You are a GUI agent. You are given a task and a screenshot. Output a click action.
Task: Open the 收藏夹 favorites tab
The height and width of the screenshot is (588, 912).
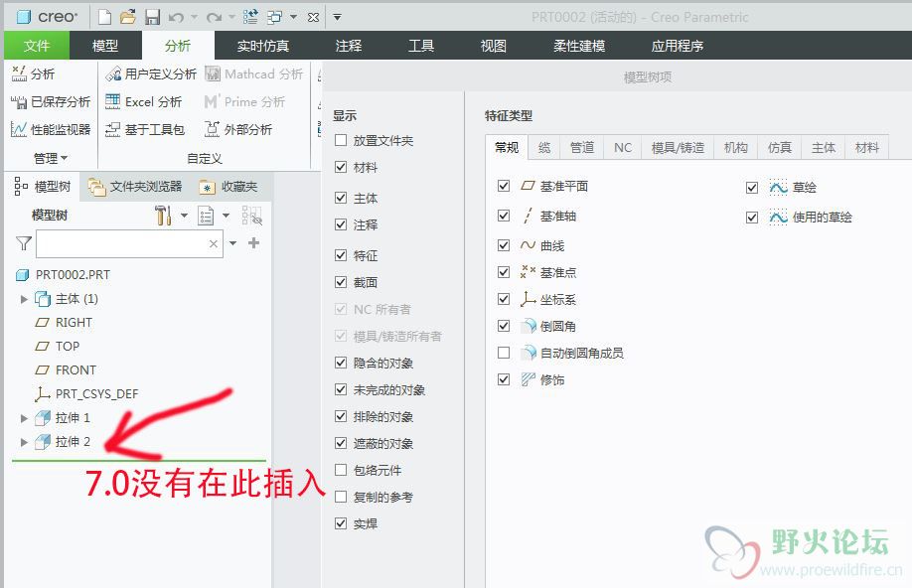(x=228, y=187)
